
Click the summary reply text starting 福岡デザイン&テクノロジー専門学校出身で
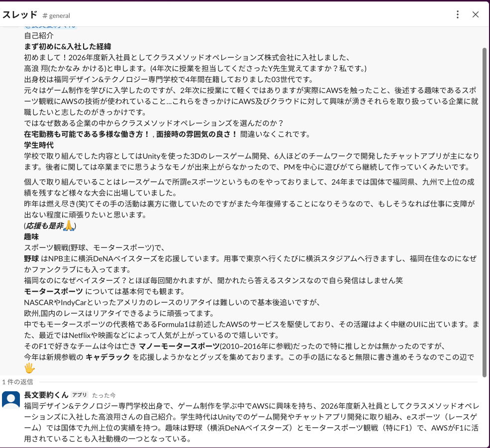(252, 422)
